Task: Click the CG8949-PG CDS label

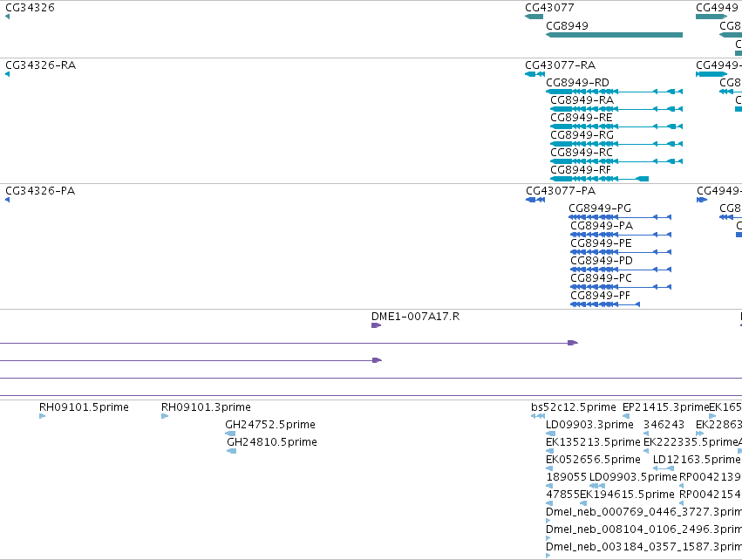Action: click(x=600, y=208)
